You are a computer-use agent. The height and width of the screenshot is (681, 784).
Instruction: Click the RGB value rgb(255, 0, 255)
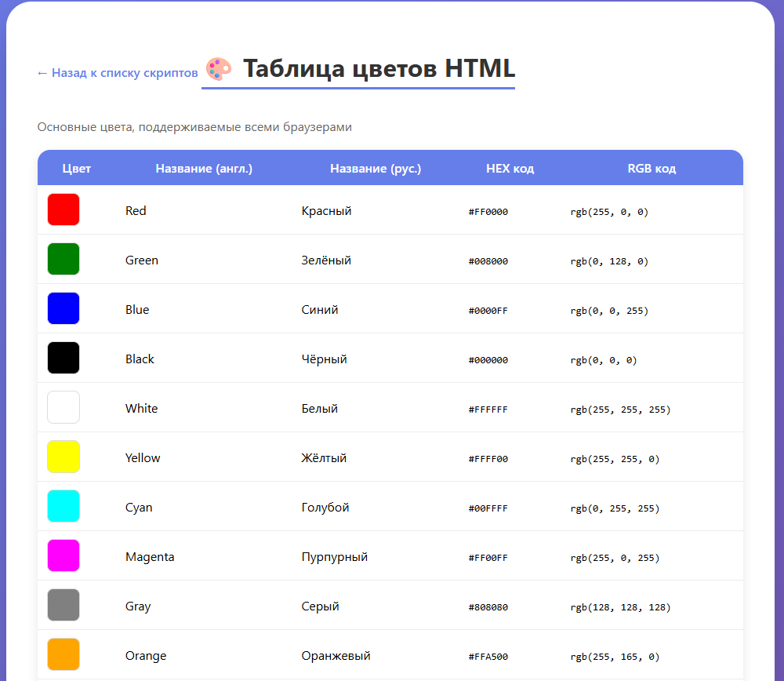[x=615, y=558]
